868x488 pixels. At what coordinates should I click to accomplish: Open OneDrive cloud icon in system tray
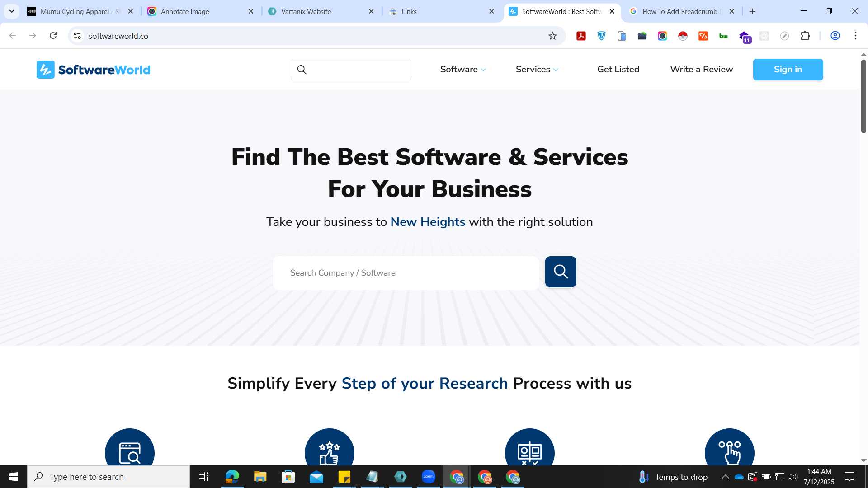(x=739, y=477)
